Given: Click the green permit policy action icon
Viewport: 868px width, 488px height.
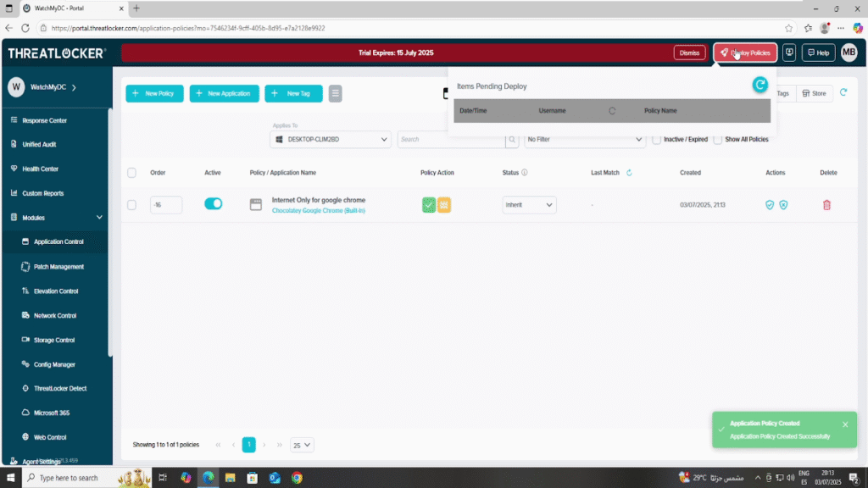Looking at the screenshot, I should [x=428, y=205].
